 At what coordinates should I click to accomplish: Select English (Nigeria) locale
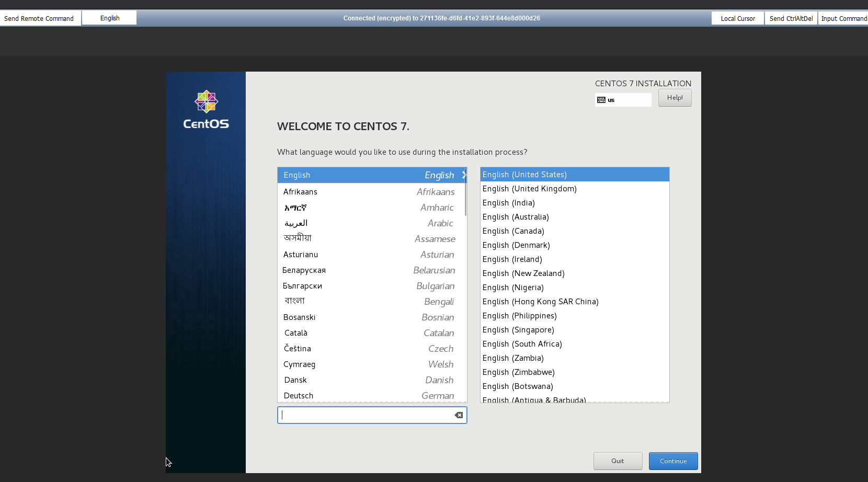pos(575,288)
